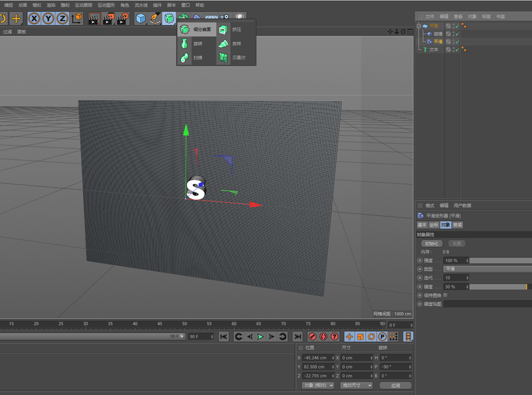Render the active view (clapperboard icon)
Viewport: 532px width, 395px height.
point(94,18)
